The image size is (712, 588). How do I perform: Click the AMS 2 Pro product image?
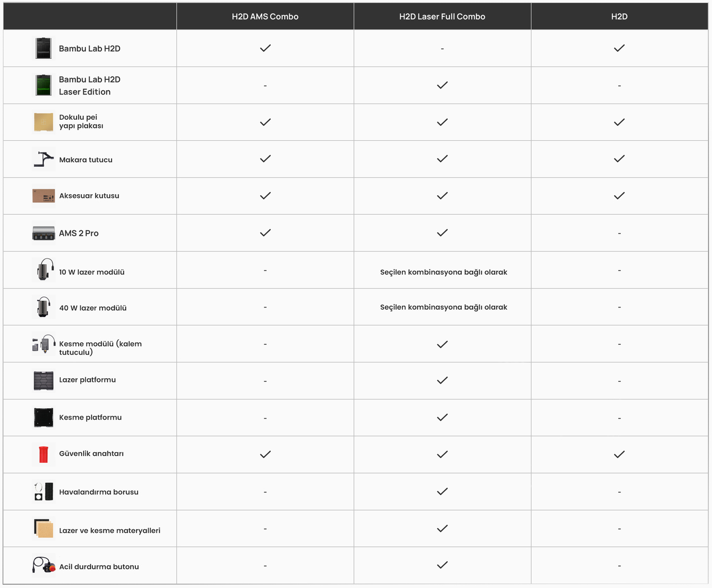pyautogui.click(x=44, y=233)
